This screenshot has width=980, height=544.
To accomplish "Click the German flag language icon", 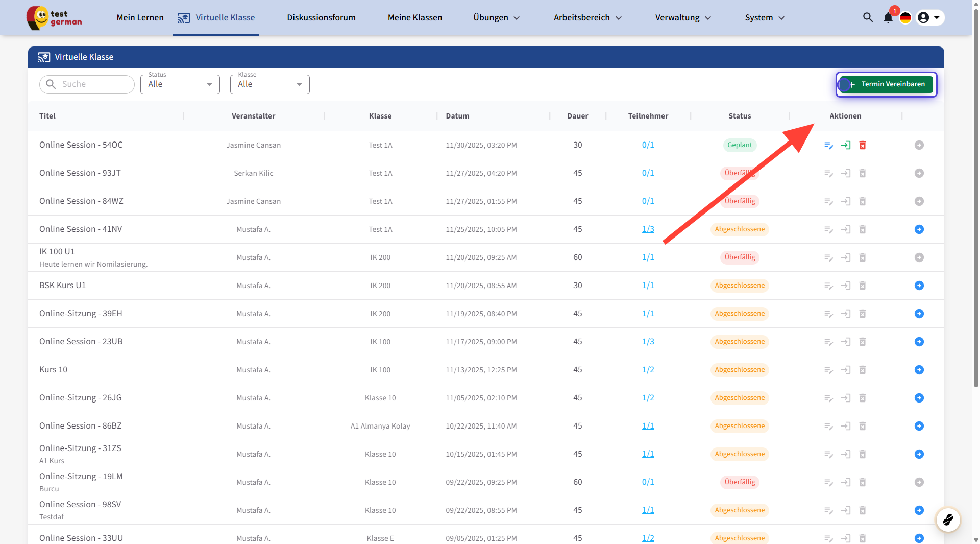I will pos(905,18).
